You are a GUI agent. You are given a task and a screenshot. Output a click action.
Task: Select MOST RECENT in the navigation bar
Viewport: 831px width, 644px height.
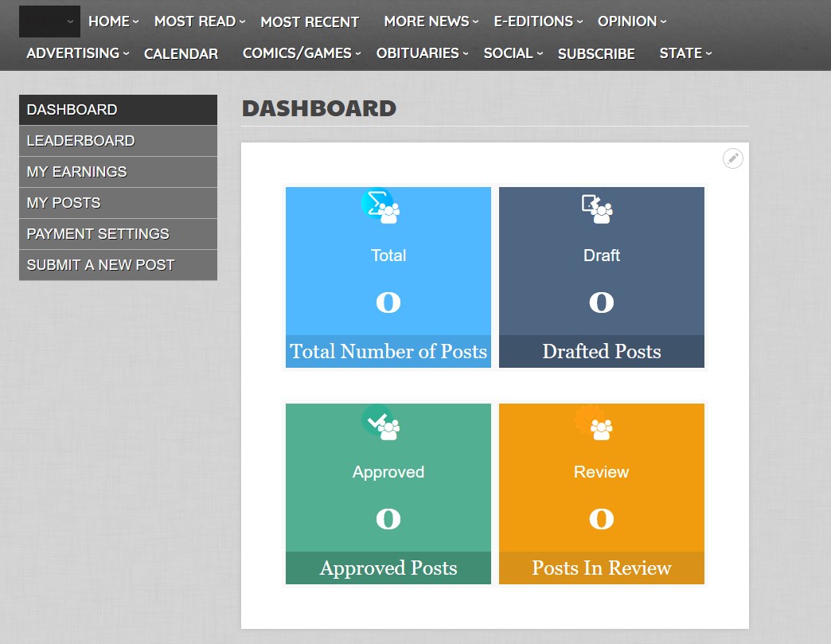pos(310,21)
